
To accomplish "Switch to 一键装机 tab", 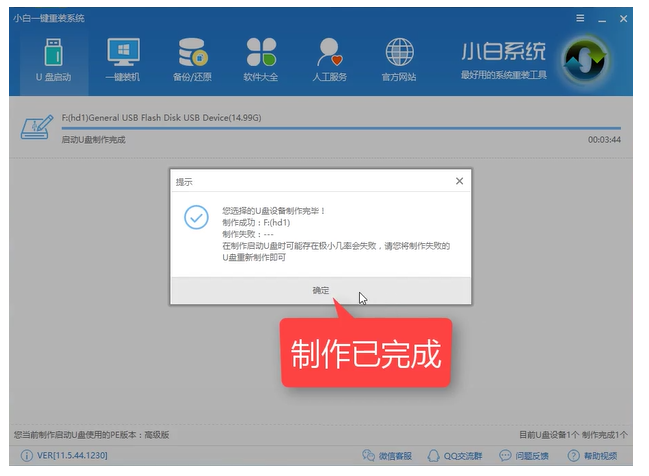I will (x=123, y=60).
